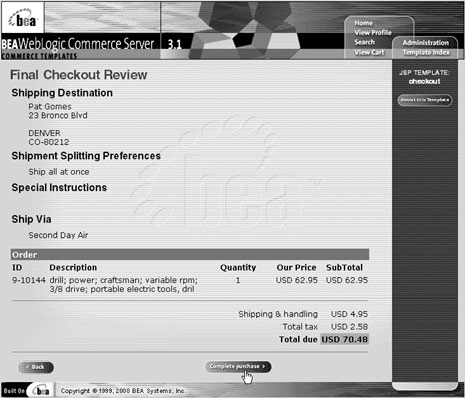465x398 pixels.
Task: Click the bea logo in the header
Action: (x=22, y=18)
